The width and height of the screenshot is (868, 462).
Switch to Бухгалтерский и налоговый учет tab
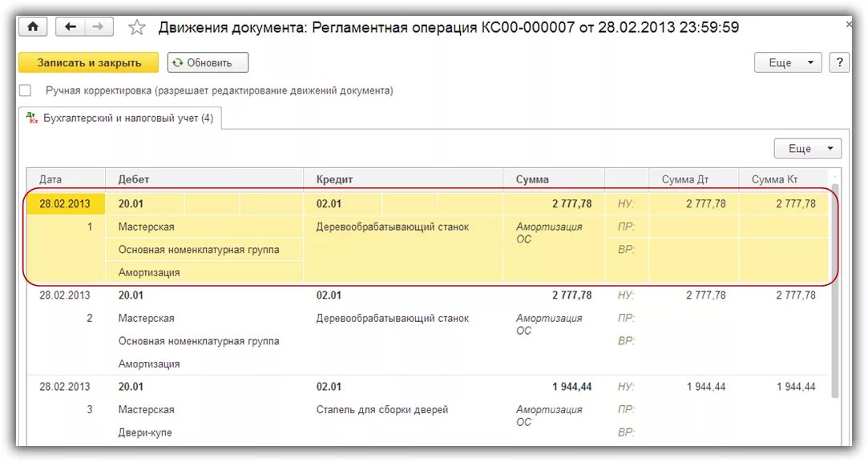pos(120,119)
